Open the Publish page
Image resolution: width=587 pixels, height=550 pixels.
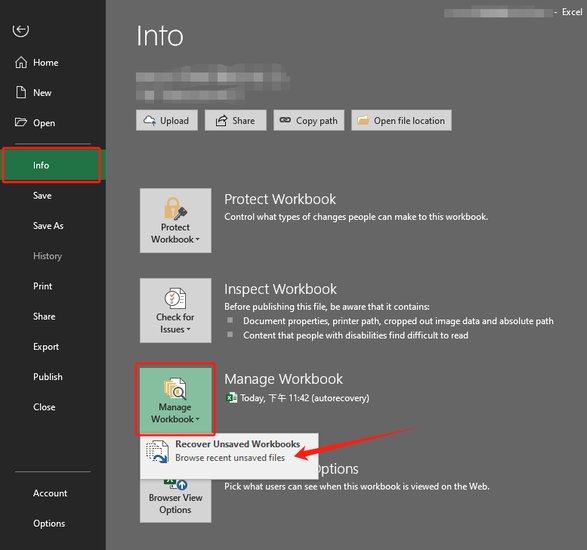pos(53,377)
